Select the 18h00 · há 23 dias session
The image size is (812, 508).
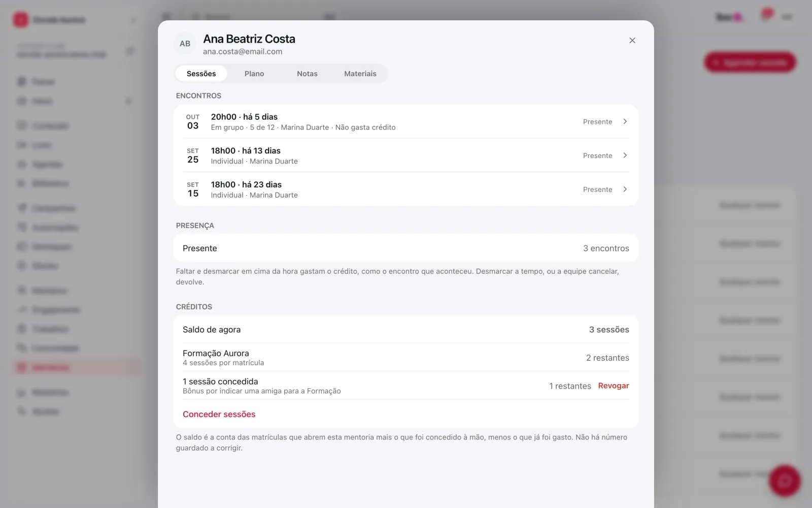(x=246, y=185)
